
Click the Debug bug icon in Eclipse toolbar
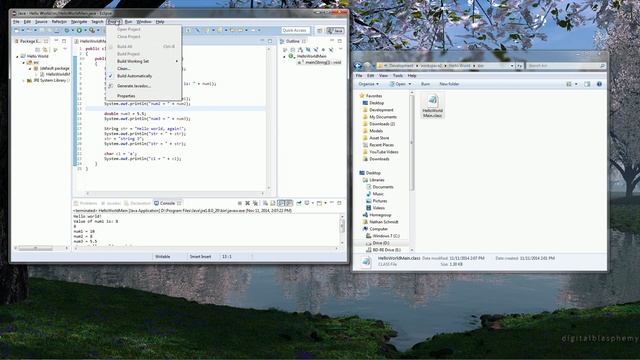click(67, 30)
